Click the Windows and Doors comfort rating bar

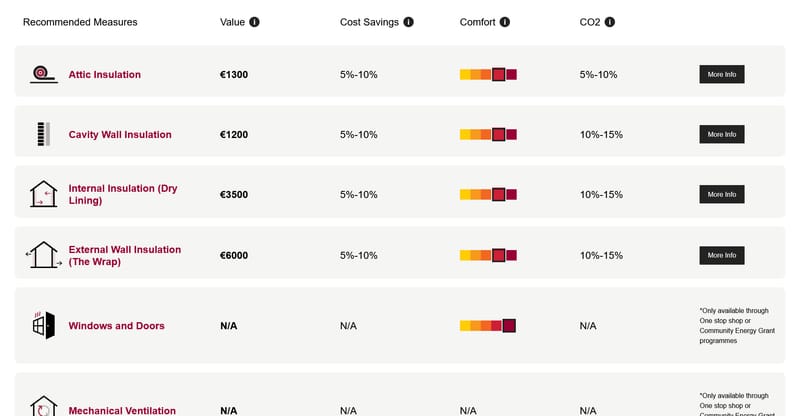[x=488, y=326]
